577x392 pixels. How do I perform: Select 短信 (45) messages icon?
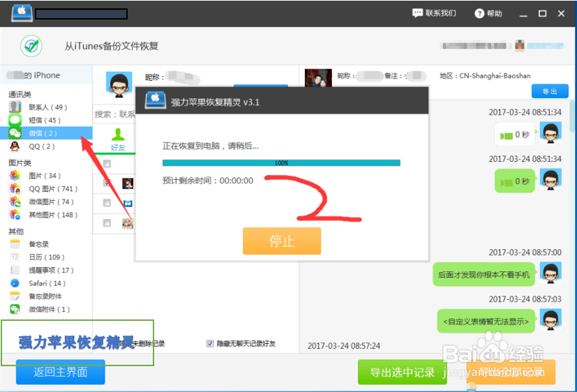(x=15, y=120)
